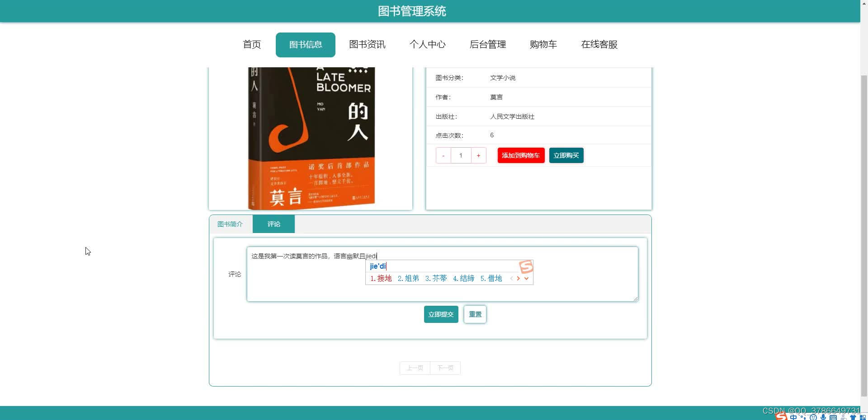Click the textarea resize handle corner

[x=636, y=299]
